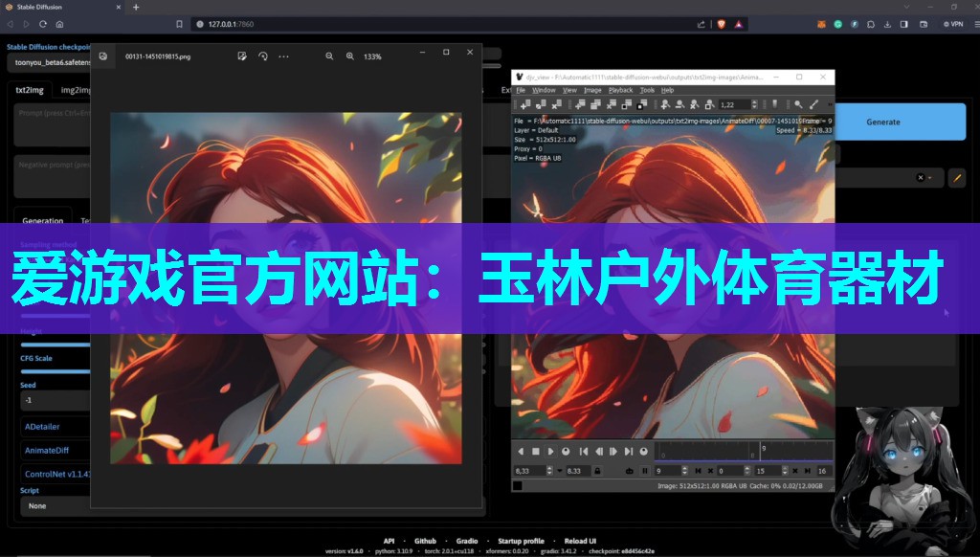The image size is (980, 557).
Task: Click the out-point field showing 15
Action: (768, 471)
